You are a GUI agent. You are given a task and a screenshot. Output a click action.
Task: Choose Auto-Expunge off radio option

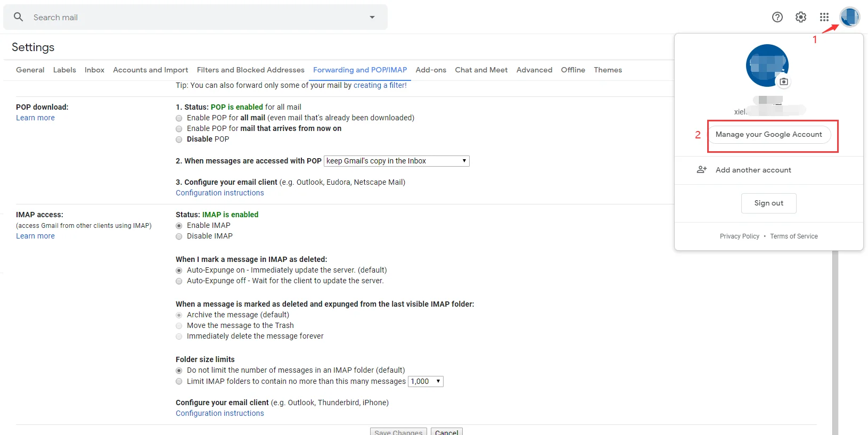point(179,281)
